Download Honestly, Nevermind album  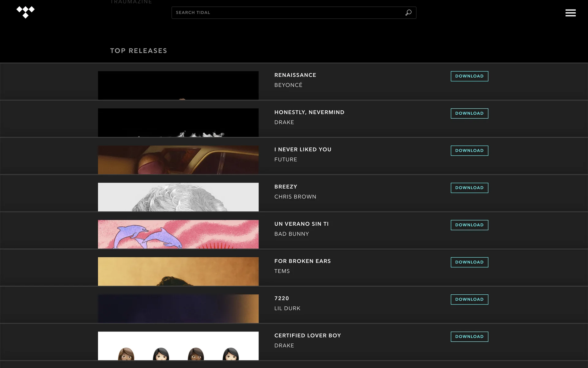469,113
